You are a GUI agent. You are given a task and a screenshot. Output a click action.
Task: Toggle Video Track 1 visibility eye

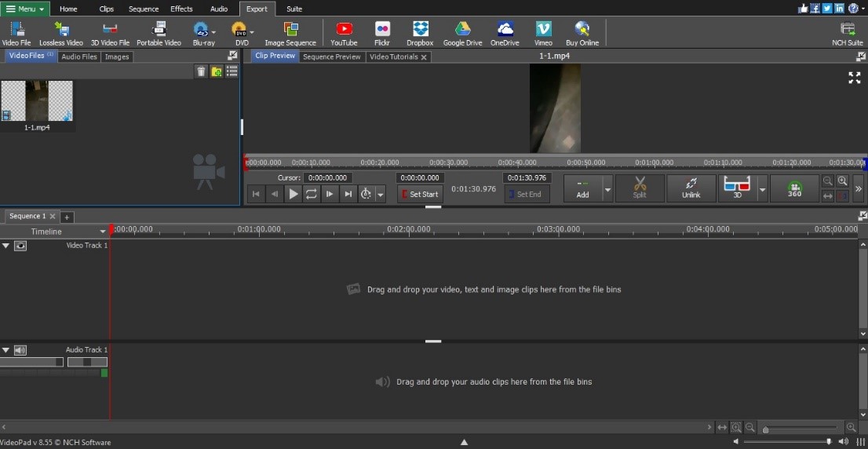[20, 246]
